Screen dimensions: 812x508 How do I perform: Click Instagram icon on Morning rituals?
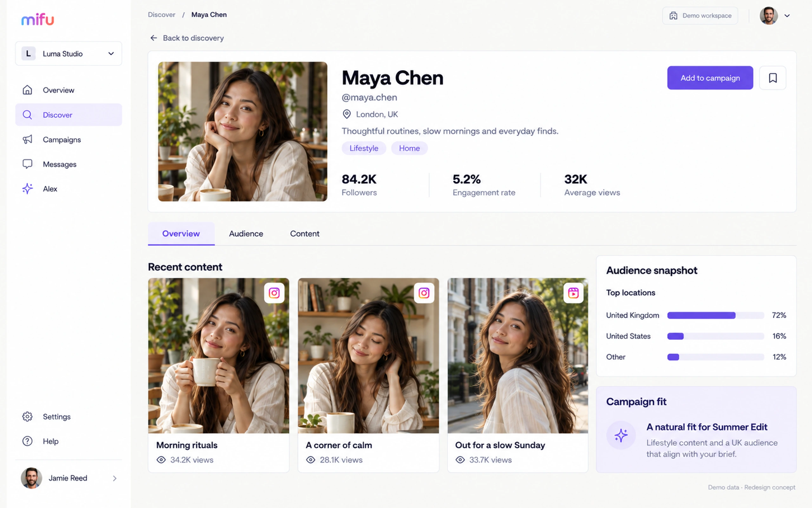tap(274, 293)
